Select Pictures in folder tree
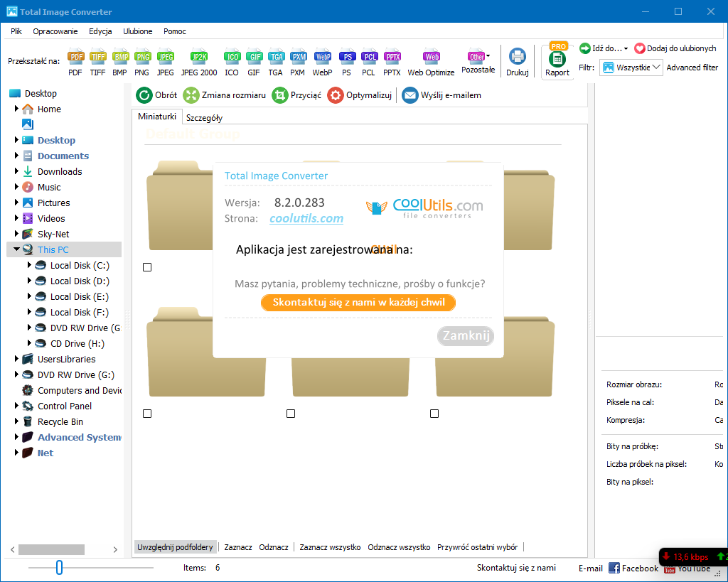728x582 pixels. click(x=54, y=203)
